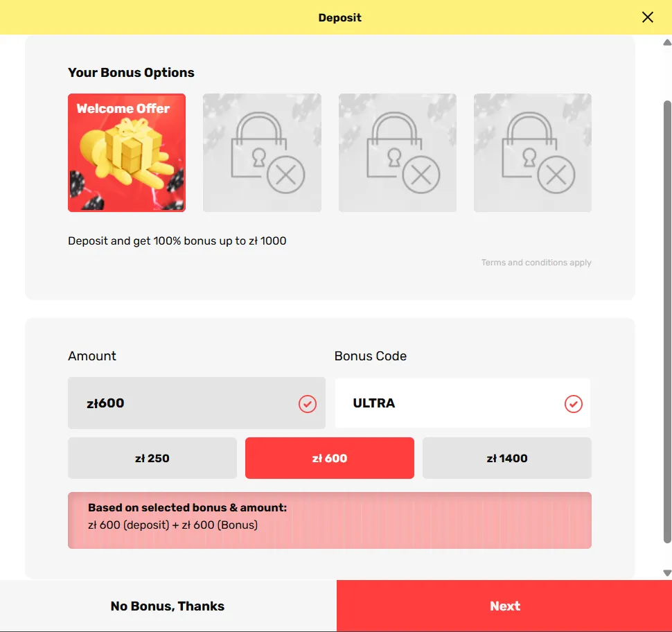Select the Welcome Offer bonus tile

click(127, 152)
